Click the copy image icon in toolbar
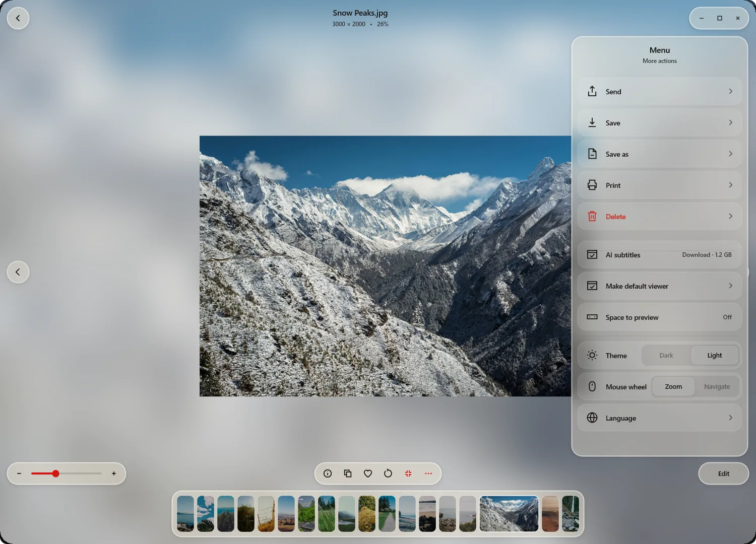 (348, 473)
